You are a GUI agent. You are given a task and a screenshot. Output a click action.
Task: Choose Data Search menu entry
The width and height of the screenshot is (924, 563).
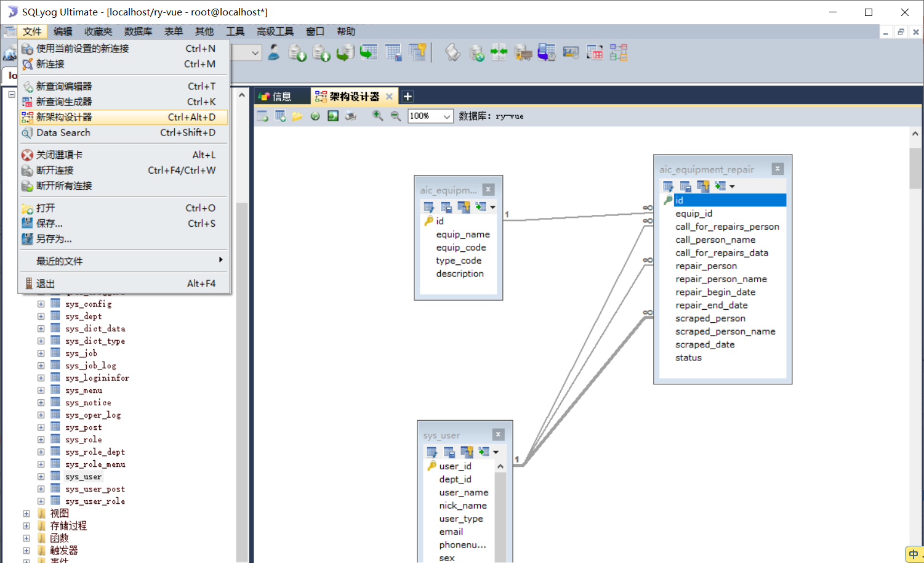[124, 132]
